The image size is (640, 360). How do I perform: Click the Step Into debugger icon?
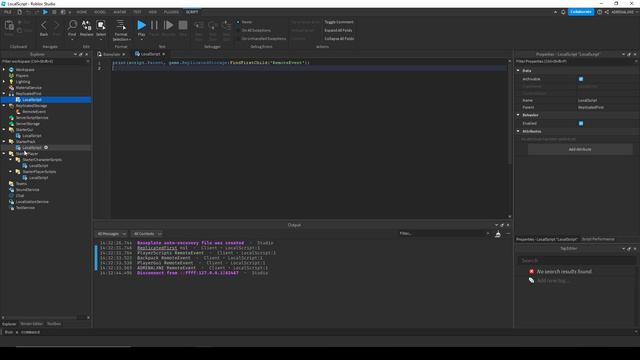click(x=198, y=25)
